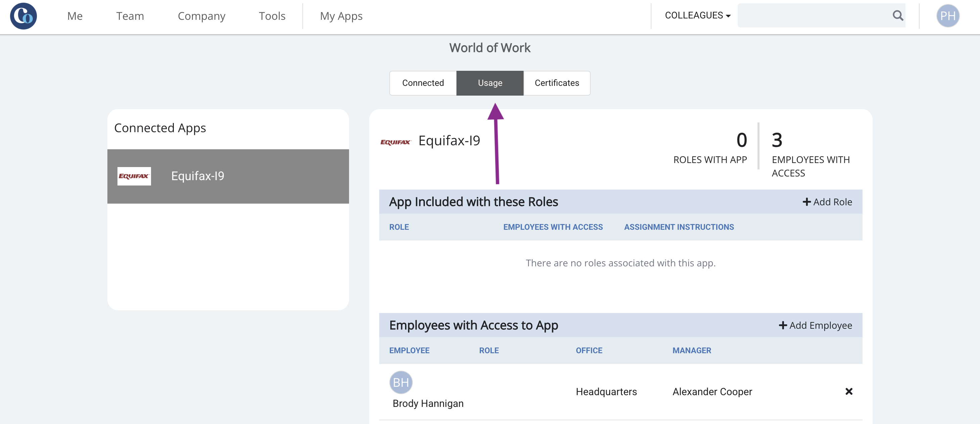Image resolution: width=980 pixels, height=424 pixels.
Task: Remove Brody Hannigan's access with X
Action: (848, 391)
